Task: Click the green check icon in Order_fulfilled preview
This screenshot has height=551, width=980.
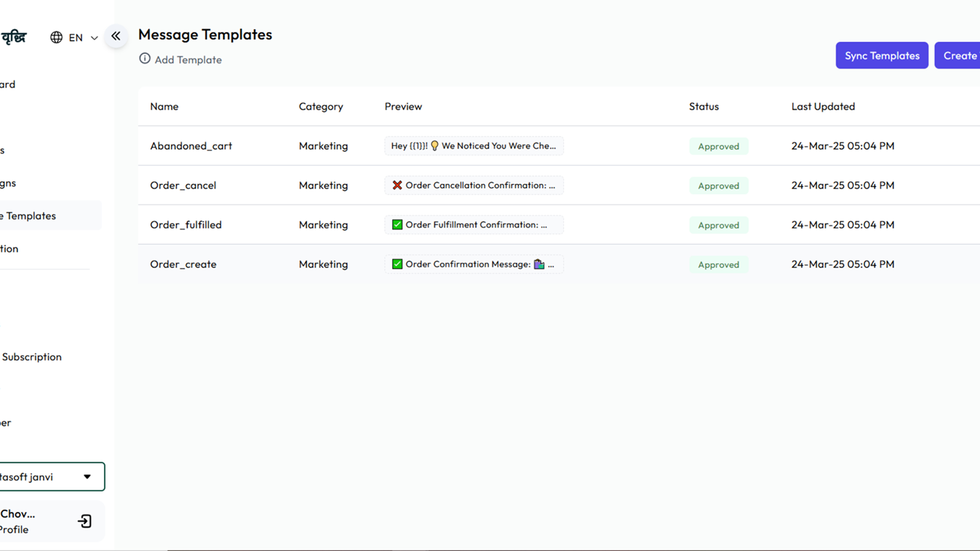Action: pyautogui.click(x=397, y=225)
